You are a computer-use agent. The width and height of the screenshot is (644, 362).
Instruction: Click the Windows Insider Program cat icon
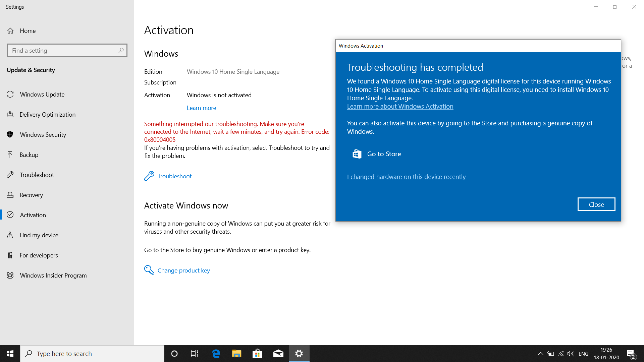pos(10,275)
